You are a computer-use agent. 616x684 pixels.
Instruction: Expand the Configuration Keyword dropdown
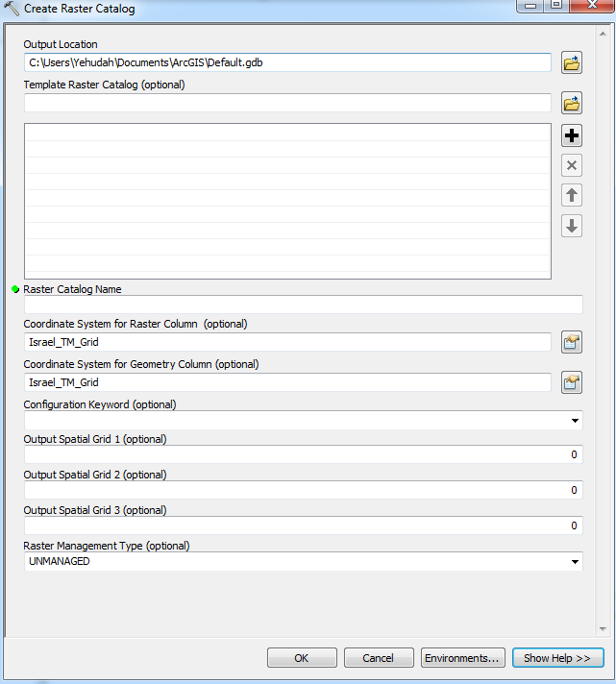coord(575,421)
